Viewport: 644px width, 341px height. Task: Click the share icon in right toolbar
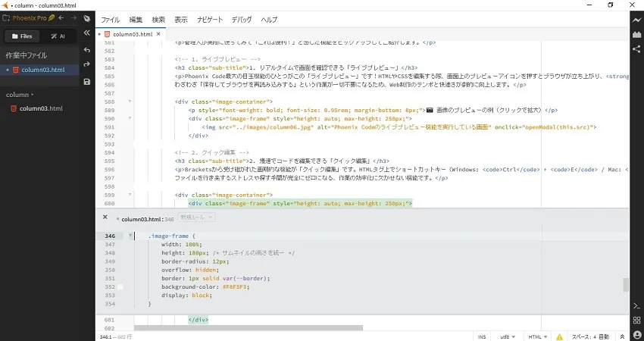[636, 49]
